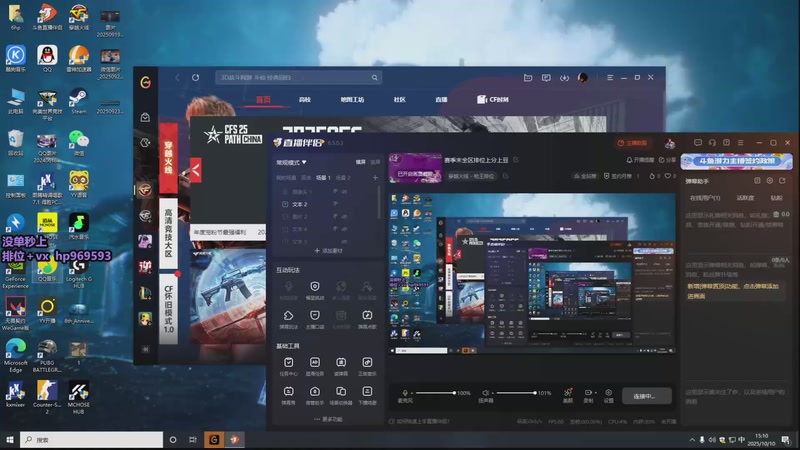This screenshot has height=450, width=800.
Task: Open the Steam desktop shortcut
Action: [x=79, y=101]
